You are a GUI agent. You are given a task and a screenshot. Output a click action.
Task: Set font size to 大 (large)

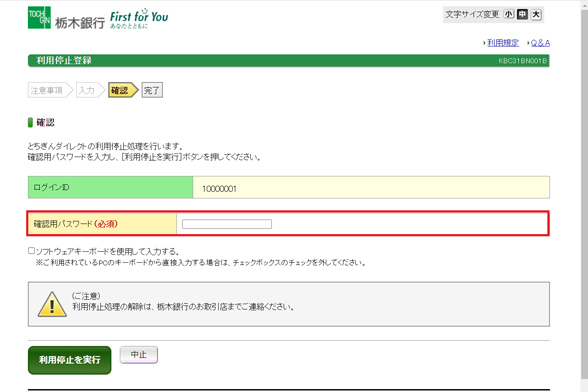click(536, 14)
